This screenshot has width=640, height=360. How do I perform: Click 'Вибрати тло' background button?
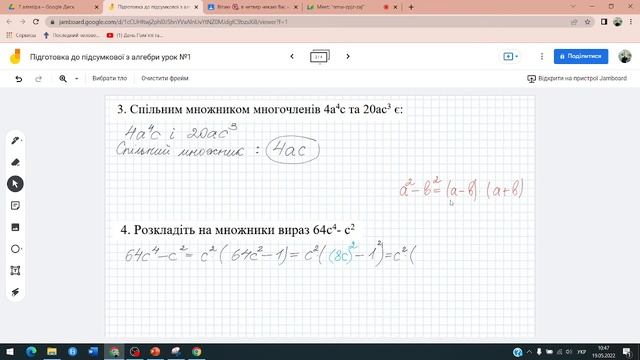(x=109, y=78)
